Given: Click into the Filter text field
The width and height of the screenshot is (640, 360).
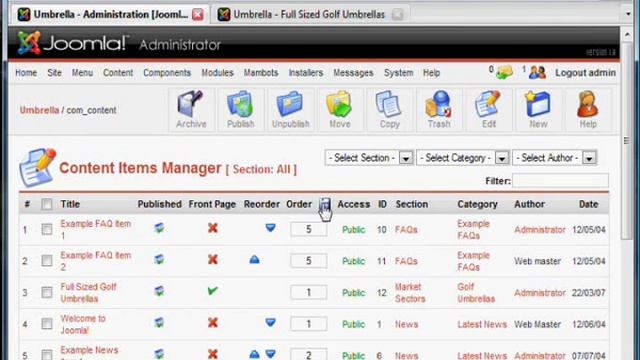Looking at the screenshot, I should pyautogui.click(x=560, y=180).
